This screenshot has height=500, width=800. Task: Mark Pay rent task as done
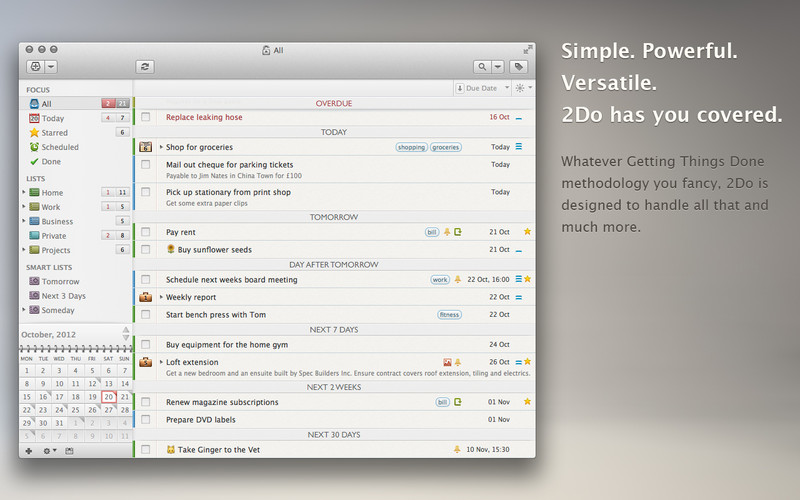point(146,232)
